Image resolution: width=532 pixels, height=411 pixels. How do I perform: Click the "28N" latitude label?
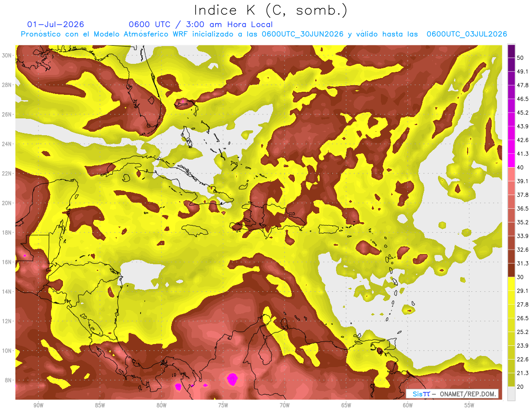(7, 85)
